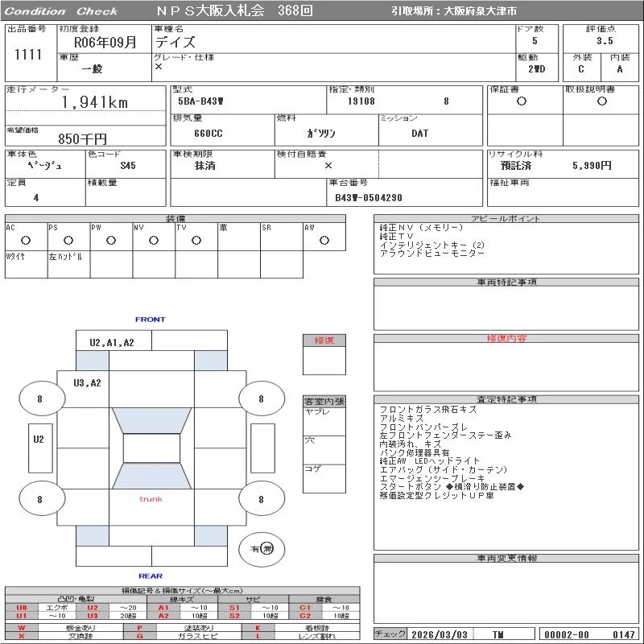Click the U2,A1,A2 damage label on hood
The width and height of the screenshot is (644, 644).
[112, 342]
